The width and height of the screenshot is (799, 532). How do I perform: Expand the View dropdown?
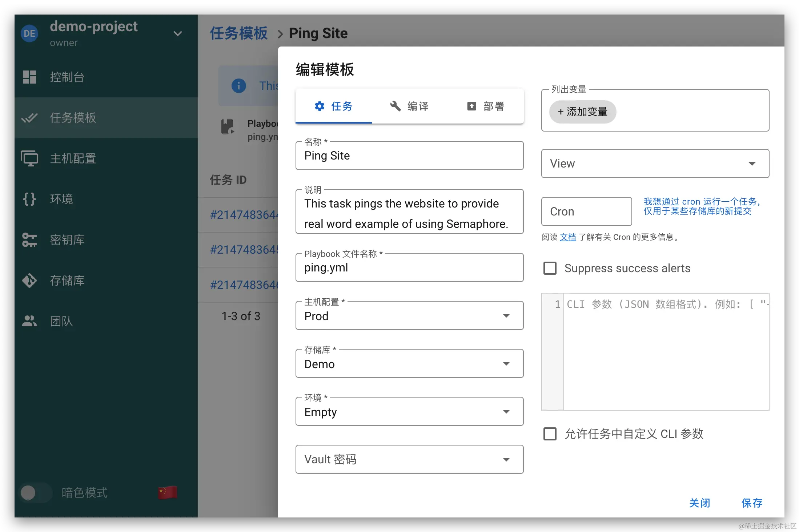pos(655,164)
